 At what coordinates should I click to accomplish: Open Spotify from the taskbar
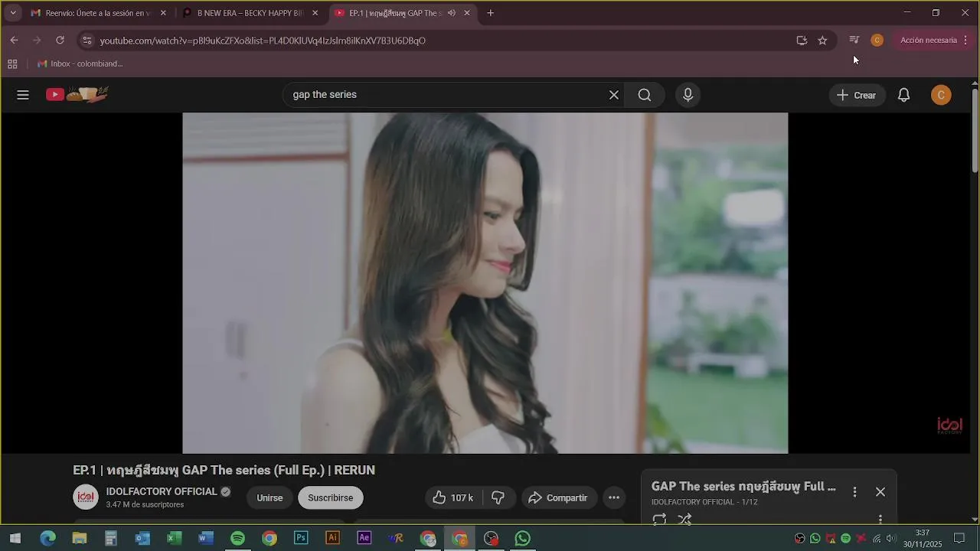(x=237, y=539)
